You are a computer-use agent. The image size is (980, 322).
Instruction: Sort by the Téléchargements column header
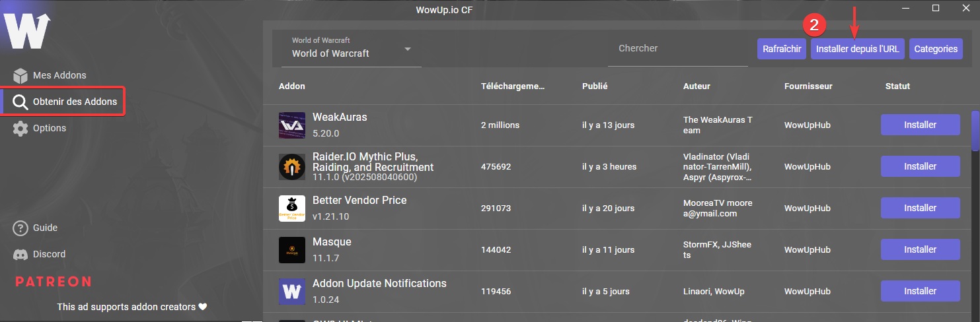[x=513, y=86]
